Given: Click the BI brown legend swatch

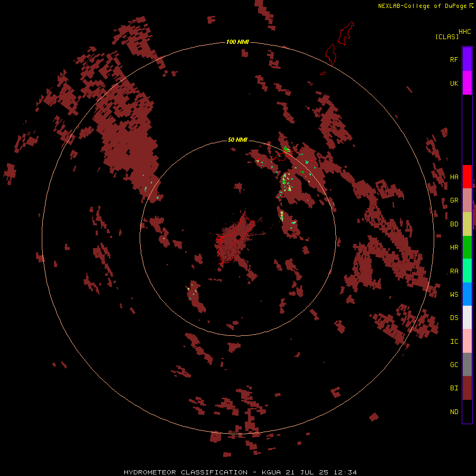Looking at the screenshot, I should click(x=467, y=388).
